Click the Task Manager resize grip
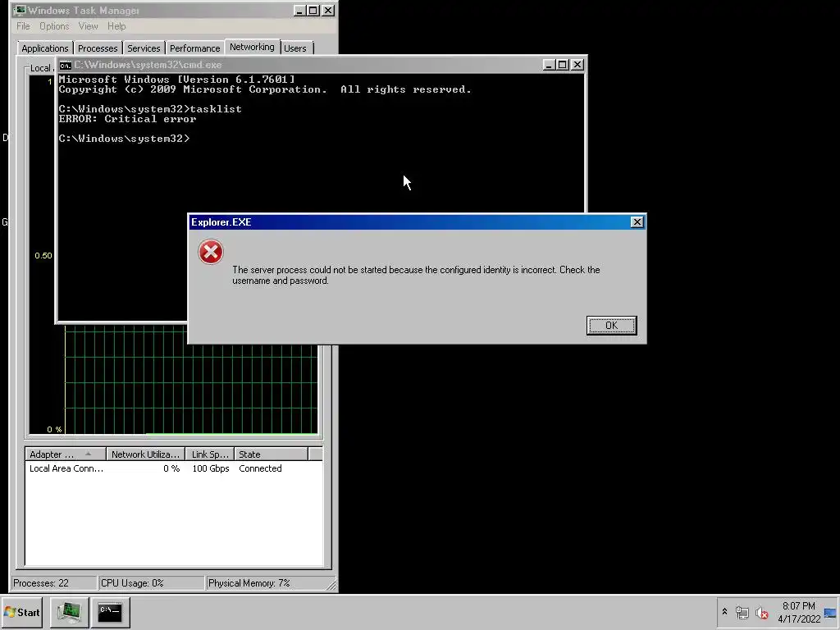840x630 pixels. click(331, 586)
